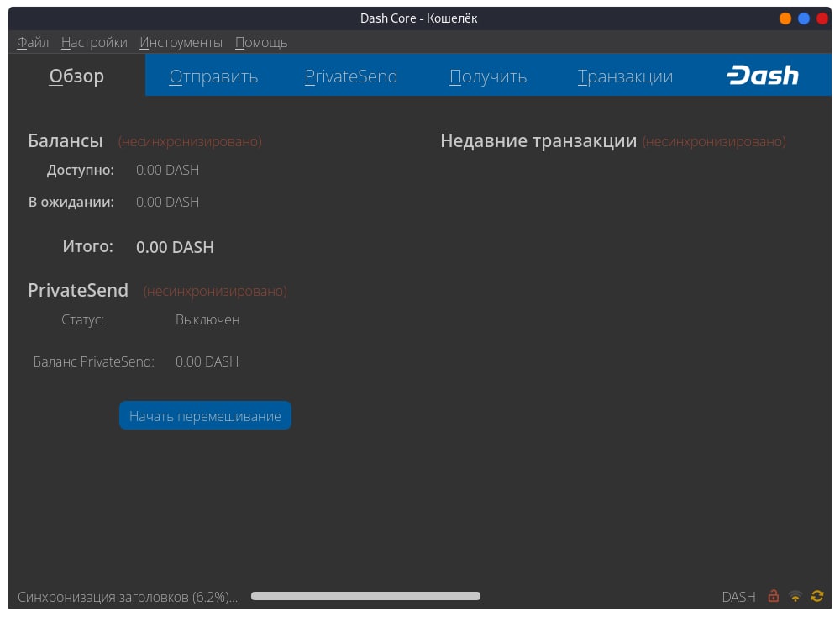
Task: Click the Выключен status value
Action: [207, 320]
